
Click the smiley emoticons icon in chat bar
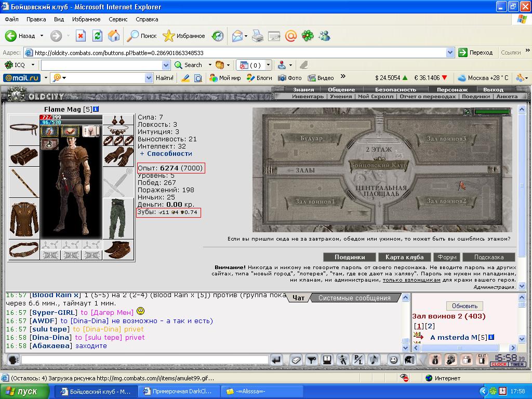tap(394, 360)
